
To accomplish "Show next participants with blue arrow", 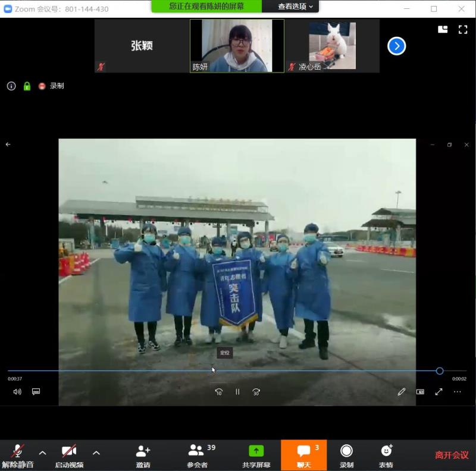I will (396, 46).
